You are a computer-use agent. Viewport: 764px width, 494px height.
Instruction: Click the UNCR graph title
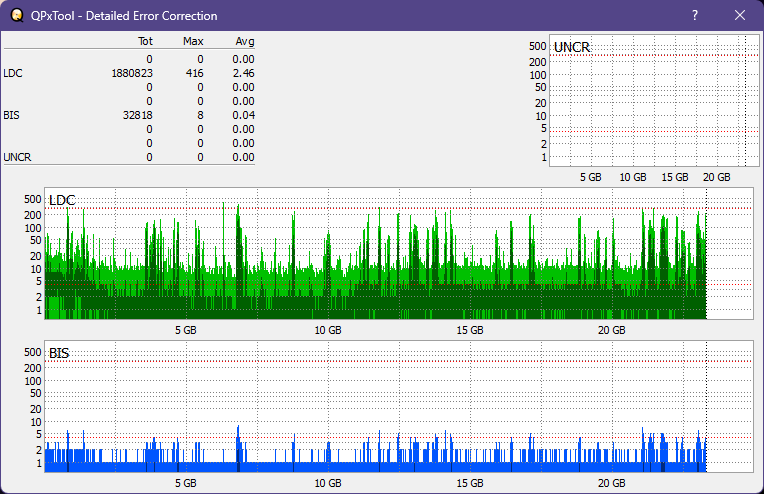572,47
